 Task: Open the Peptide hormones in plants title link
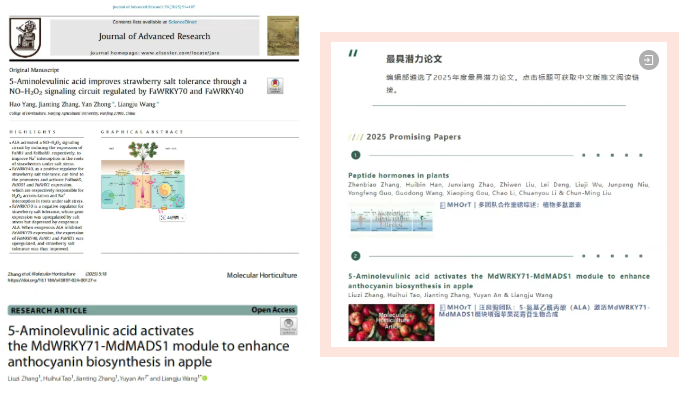coord(399,175)
